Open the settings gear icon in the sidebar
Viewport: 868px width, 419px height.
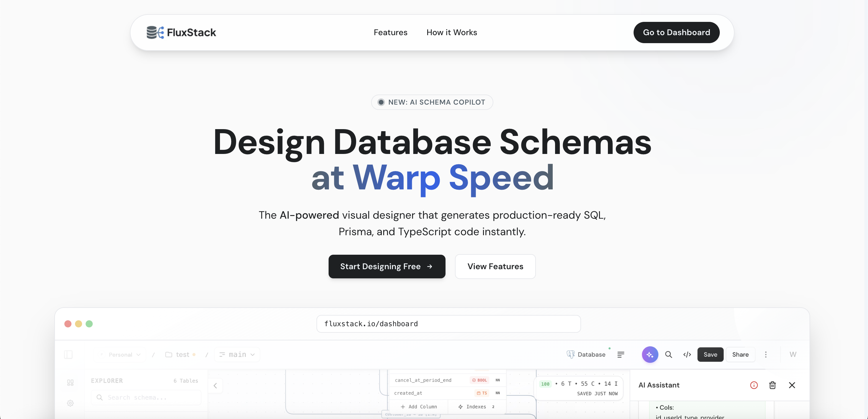(70, 403)
